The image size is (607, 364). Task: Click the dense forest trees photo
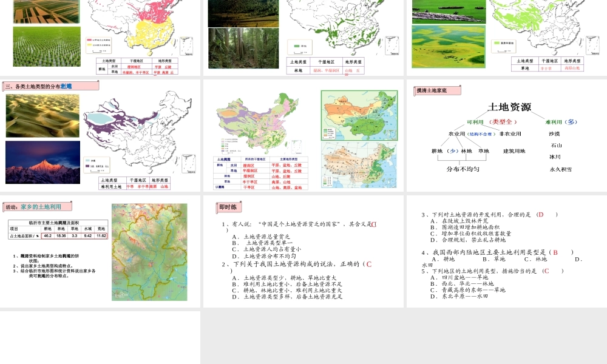click(243, 48)
